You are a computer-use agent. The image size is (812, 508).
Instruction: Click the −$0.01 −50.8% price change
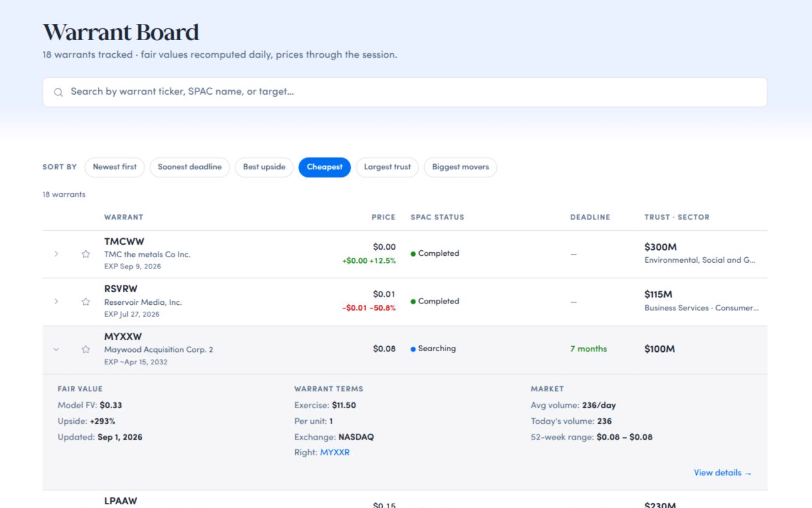click(369, 308)
